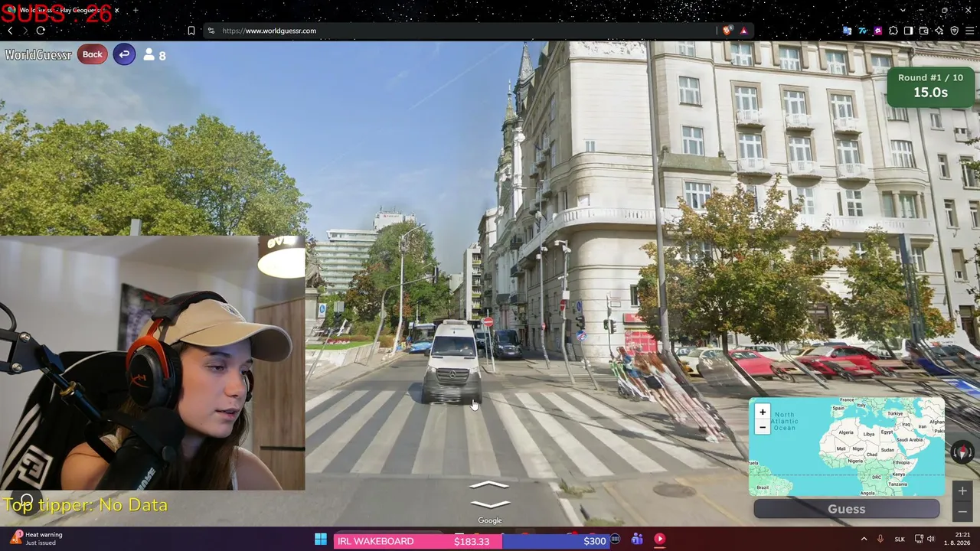The height and width of the screenshot is (551, 980).
Task: Click the WorldGuessr logo
Action: point(38,54)
